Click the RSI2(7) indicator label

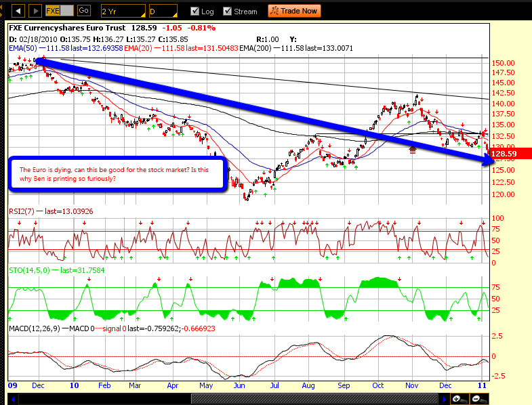click(22, 211)
